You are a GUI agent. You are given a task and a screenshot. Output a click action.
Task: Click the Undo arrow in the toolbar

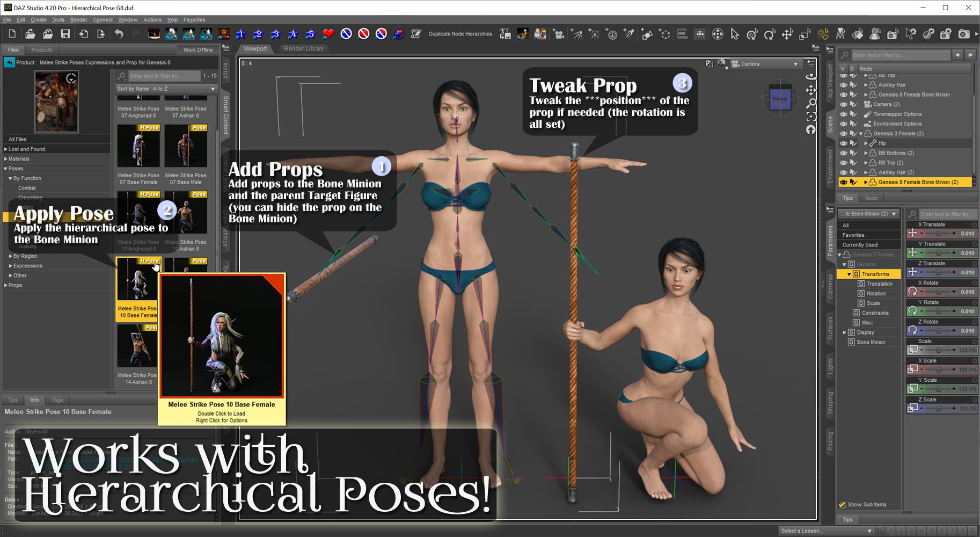(119, 34)
